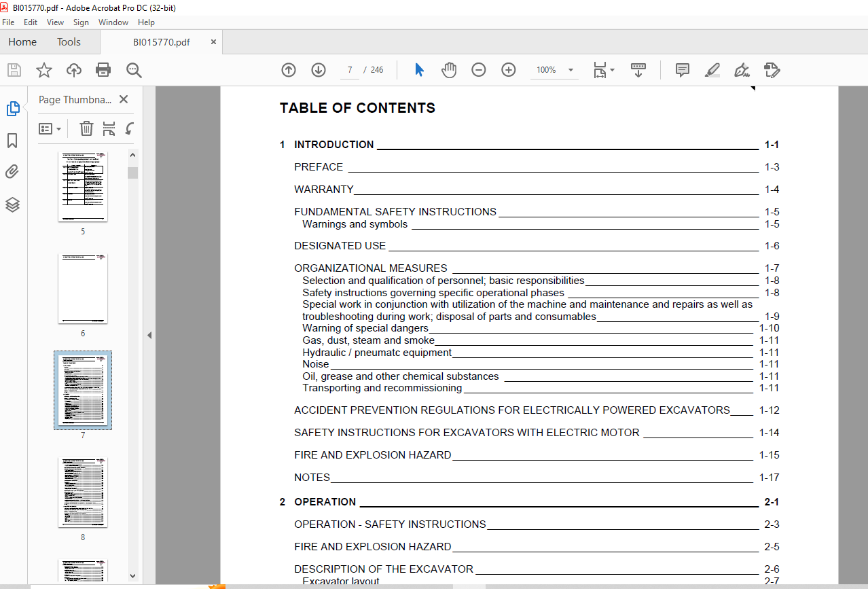The image size is (868, 589).
Task: Open Bookmarks panel icon
Action: click(x=12, y=141)
